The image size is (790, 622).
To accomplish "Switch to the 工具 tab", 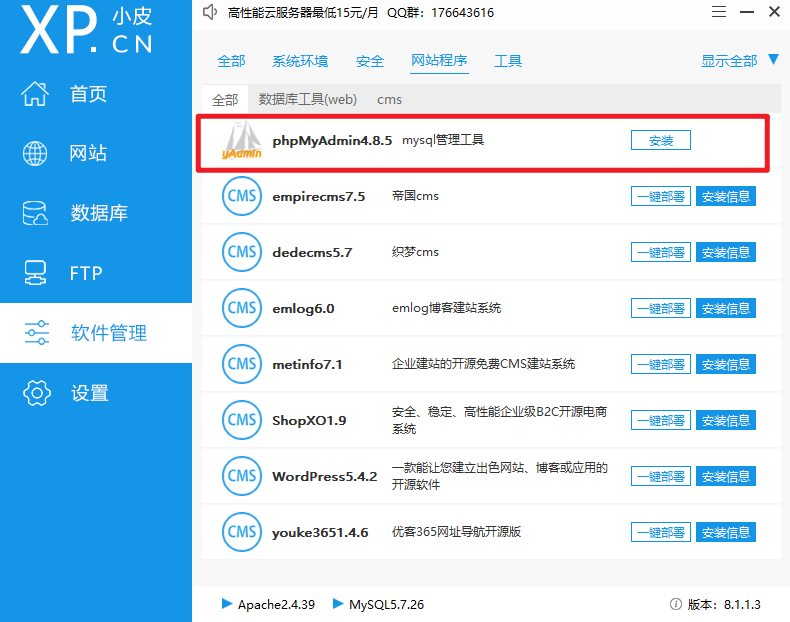I will (508, 61).
